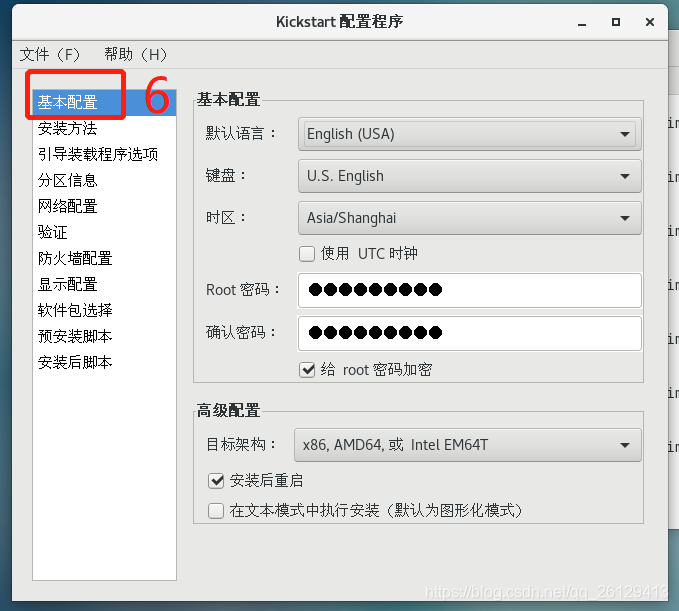
Task: Uncheck 给 root 密码加密 checkbox
Action: tap(307, 370)
